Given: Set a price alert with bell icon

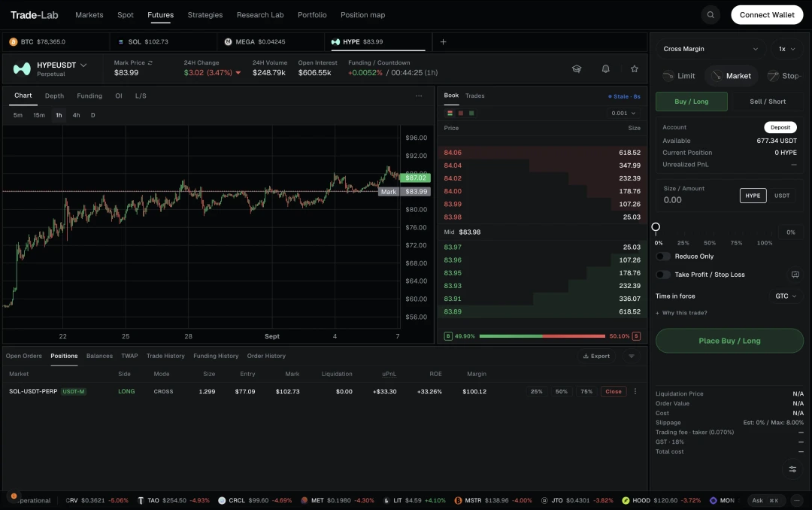Looking at the screenshot, I should point(605,69).
